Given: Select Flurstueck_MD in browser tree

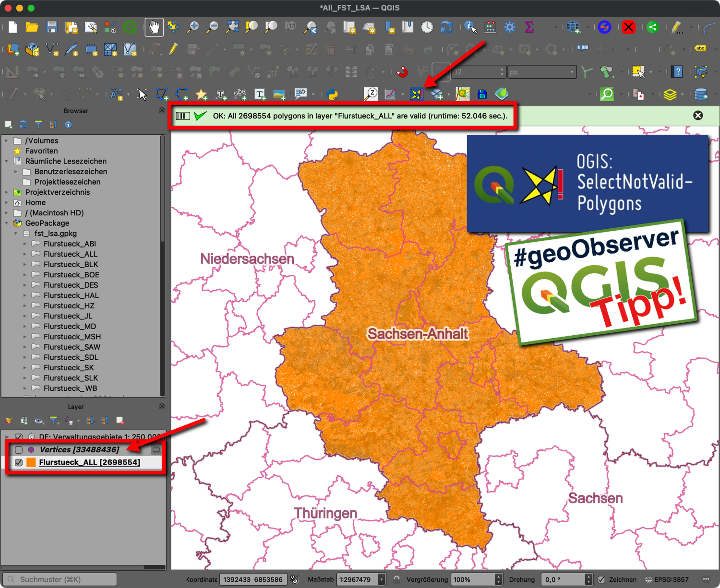Looking at the screenshot, I should pos(70,326).
